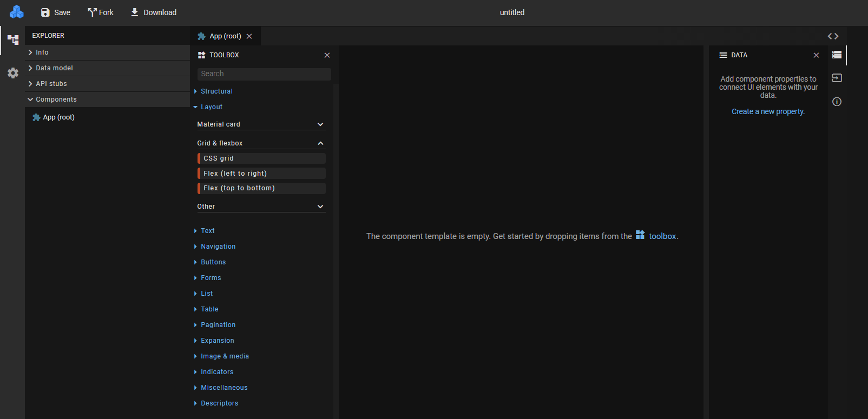The image size is (868, 419).
Task: Open the settings gear in sidebar
Action: (x=13, y=73)
